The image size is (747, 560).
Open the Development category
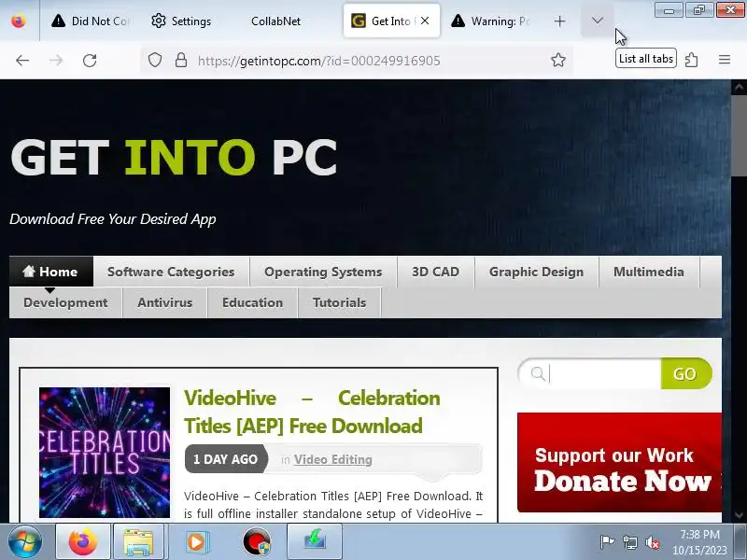(x=65, y=302)
